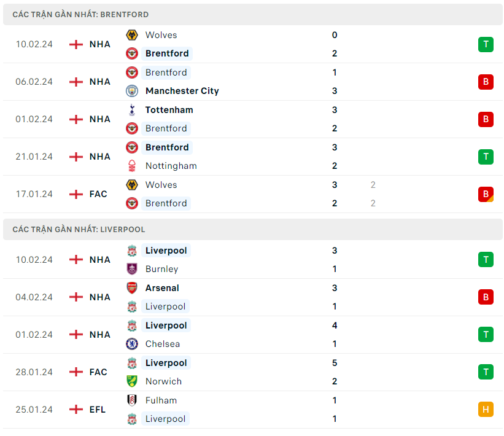Click the Burnley club crest
The image size is (504, 436).
pyautogui.click(x=132, y=269)
